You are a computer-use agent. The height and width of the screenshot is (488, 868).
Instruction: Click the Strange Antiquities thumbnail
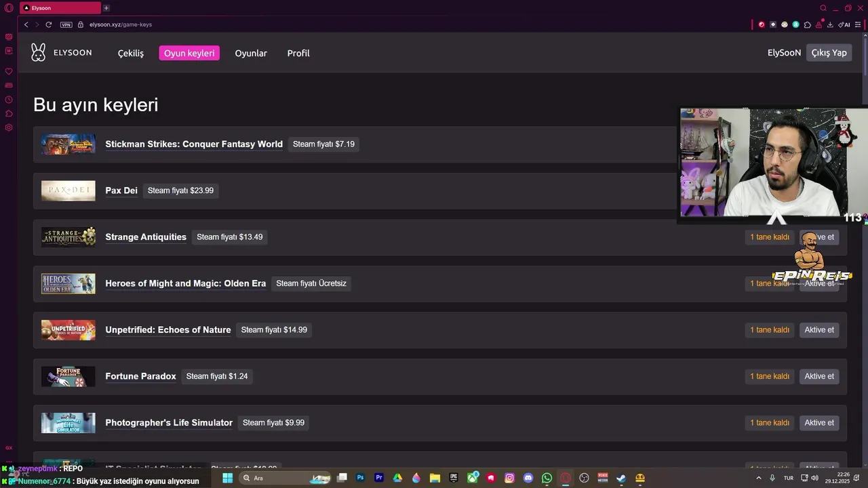(x=68, y=237)
